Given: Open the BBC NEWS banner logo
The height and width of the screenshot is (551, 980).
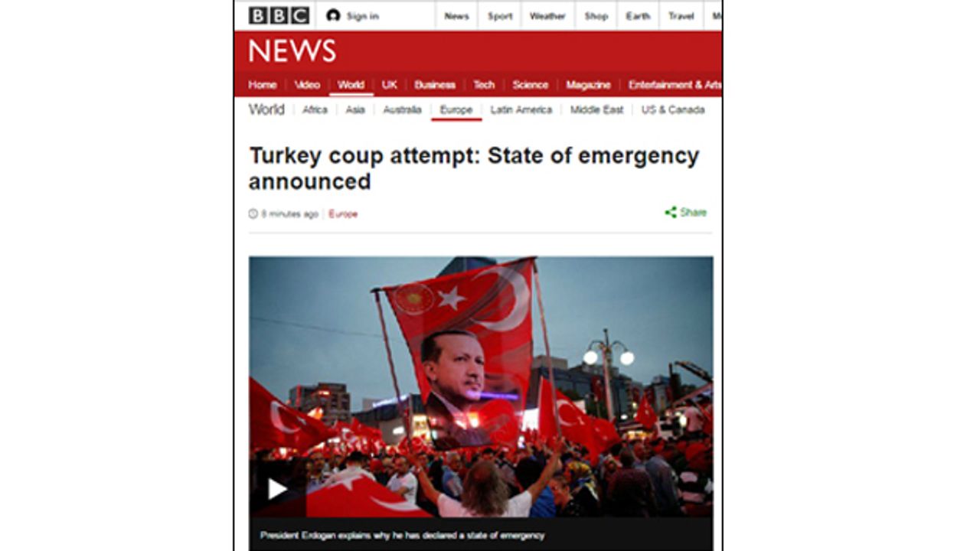Looking at the screenshot, I should [292, 51].
